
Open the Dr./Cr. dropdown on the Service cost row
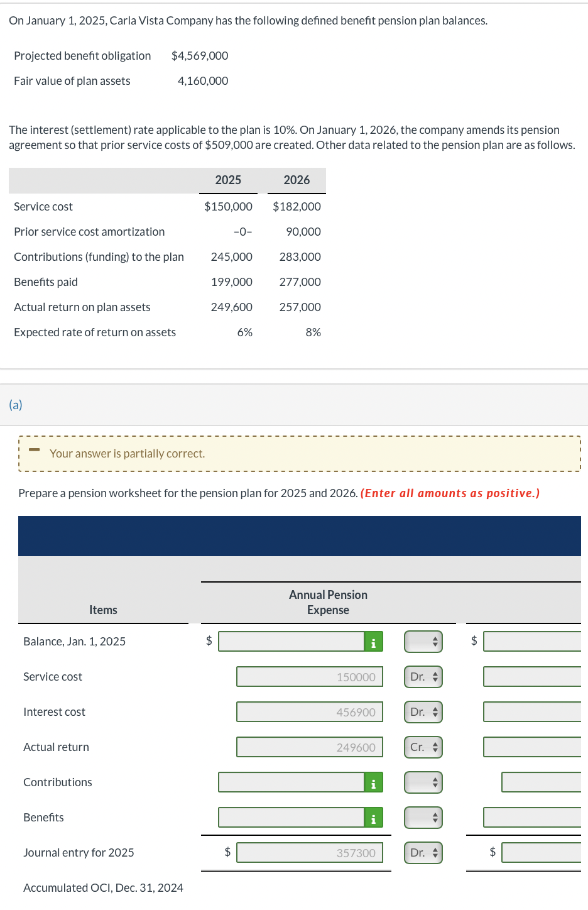423,676
